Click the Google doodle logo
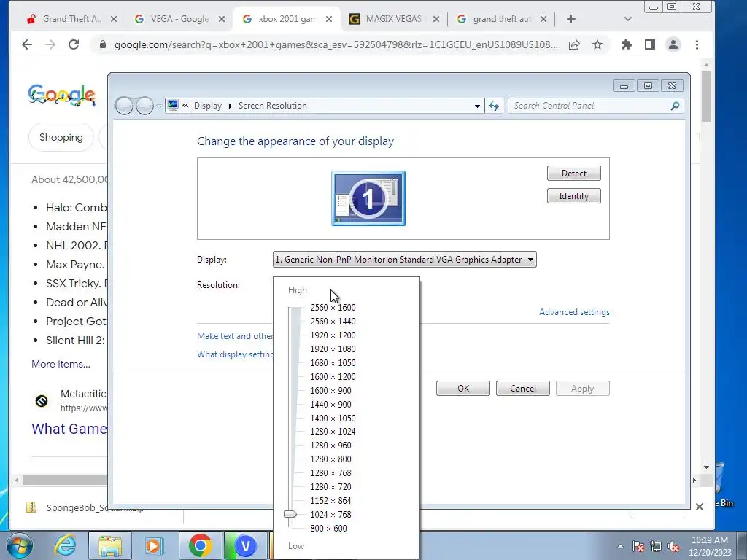Screen dimensions: 747x560 coord(62,96)
